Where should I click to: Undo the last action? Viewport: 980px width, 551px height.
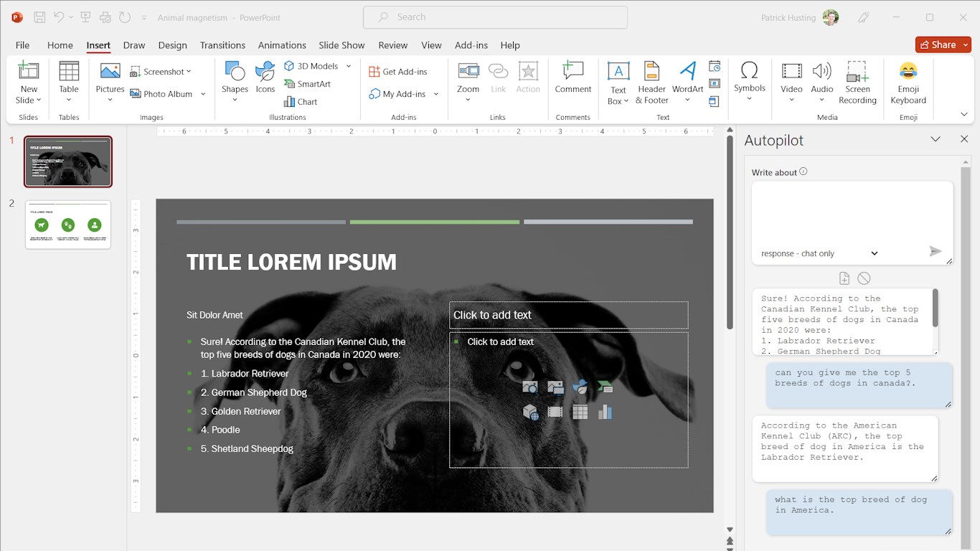pyautogui.click(x=59, y=17)
